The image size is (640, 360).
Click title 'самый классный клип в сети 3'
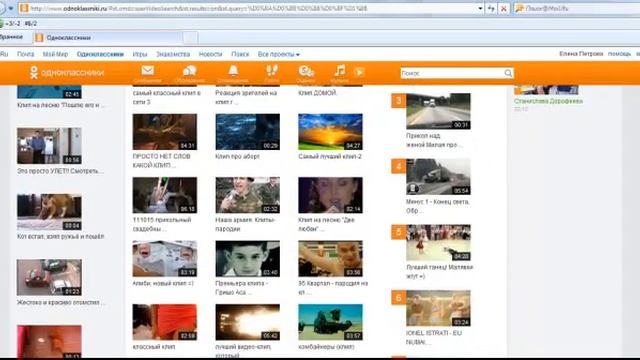coord(167,97)
